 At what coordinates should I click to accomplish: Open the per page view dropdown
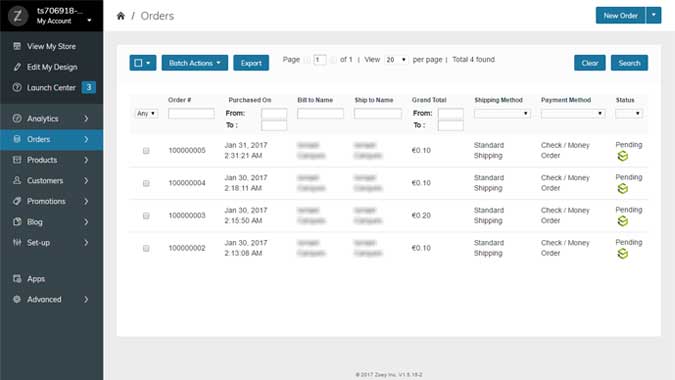396,59
